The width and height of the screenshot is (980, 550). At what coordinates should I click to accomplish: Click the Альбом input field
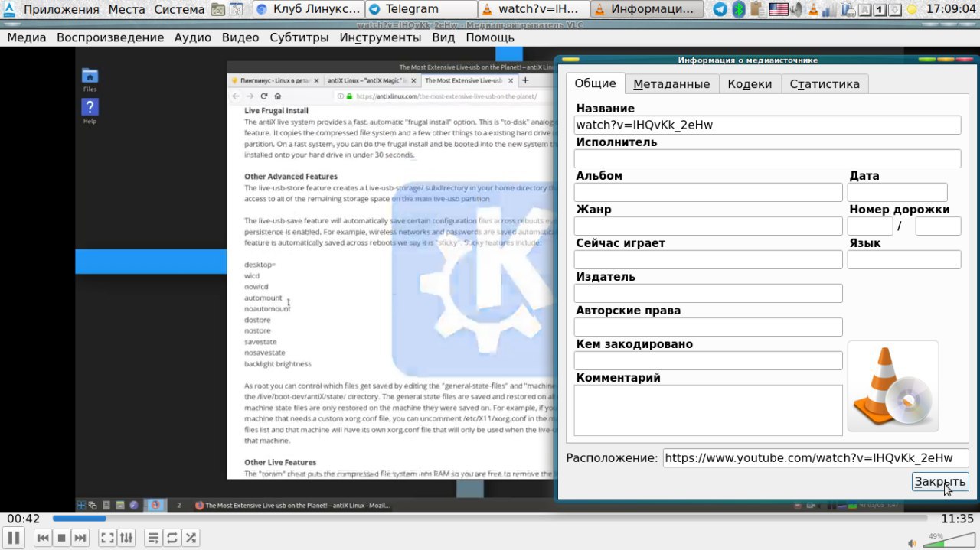[x=708, y=192]
